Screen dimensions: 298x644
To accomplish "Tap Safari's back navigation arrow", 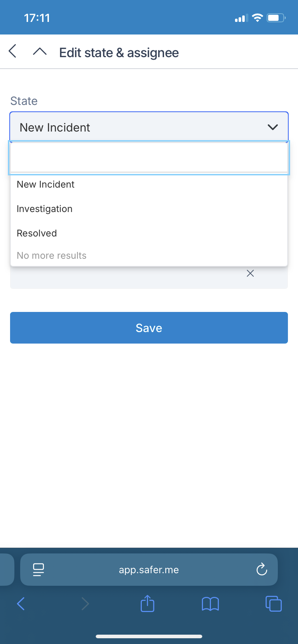I will click(x=21, y=604).
